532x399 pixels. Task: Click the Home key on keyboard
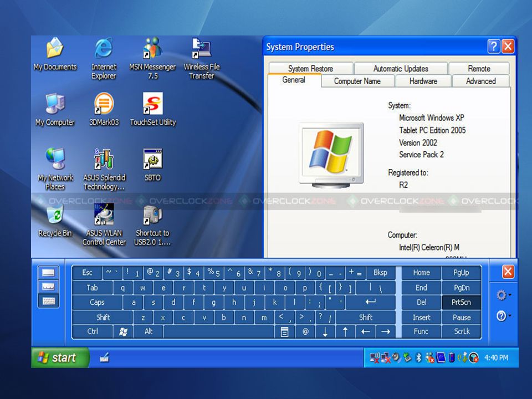tap(421, 273)
